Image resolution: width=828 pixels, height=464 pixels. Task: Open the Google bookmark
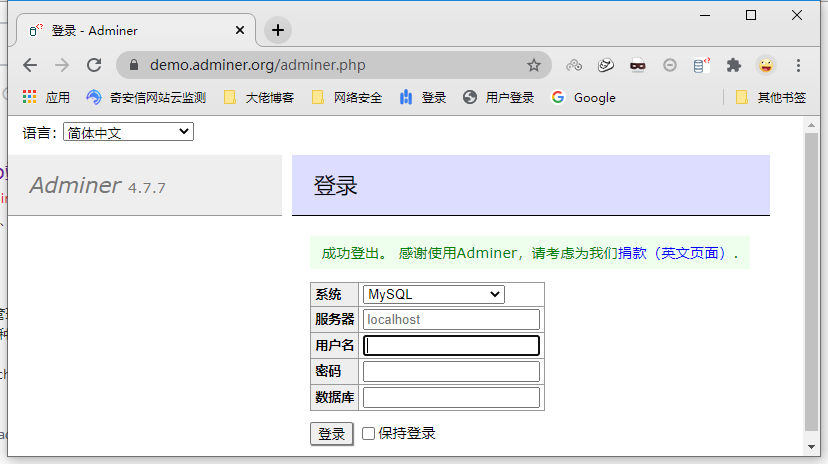point(584,98)
